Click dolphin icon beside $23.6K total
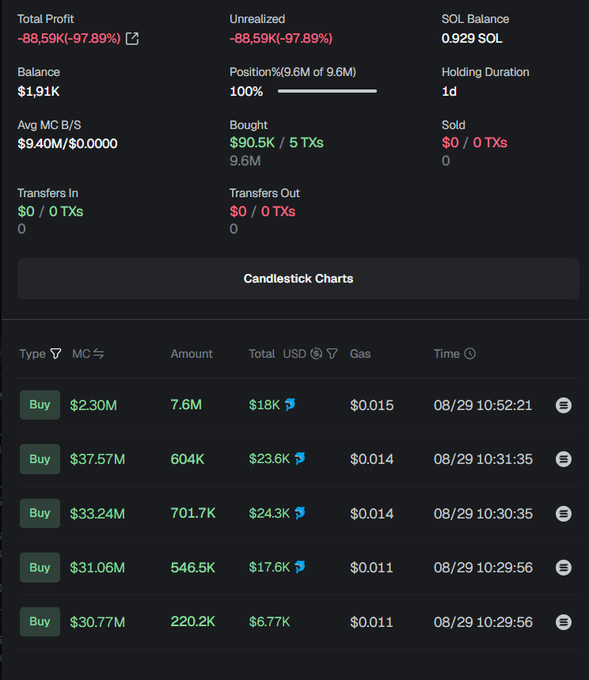The height and width of the screenshot is (680, 589). [x=300, y=458]
